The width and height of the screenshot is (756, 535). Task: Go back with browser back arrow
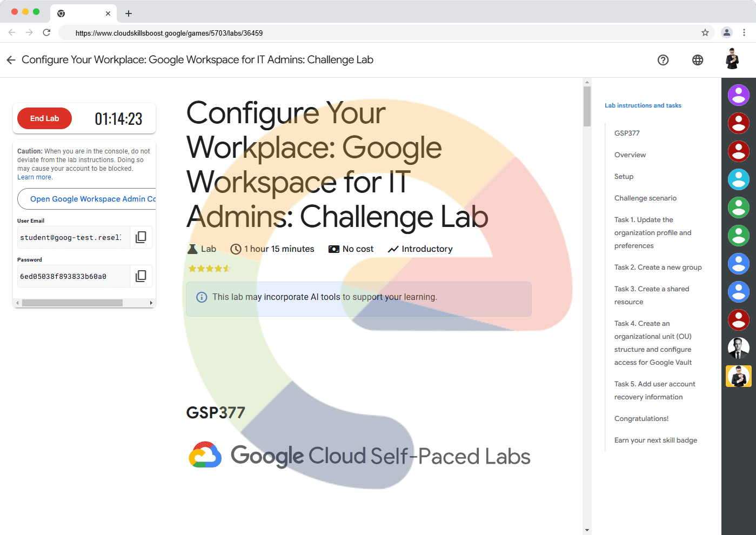pos(12,32)
